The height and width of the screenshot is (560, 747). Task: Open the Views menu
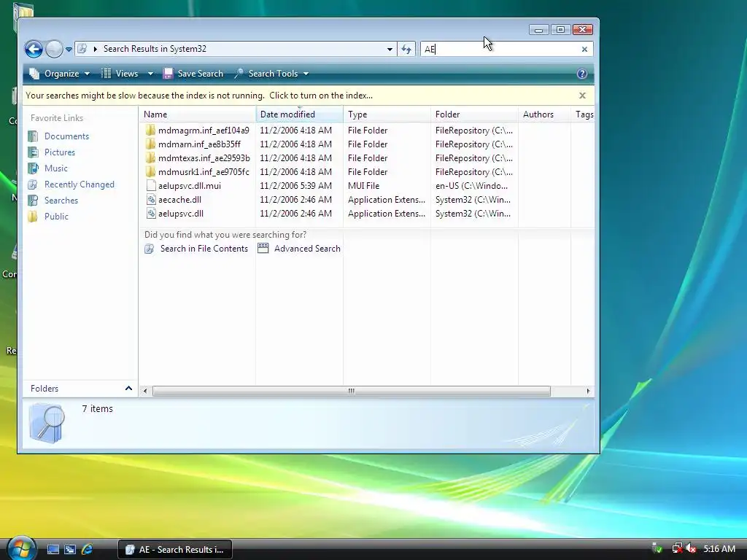[x=120, y=74]
